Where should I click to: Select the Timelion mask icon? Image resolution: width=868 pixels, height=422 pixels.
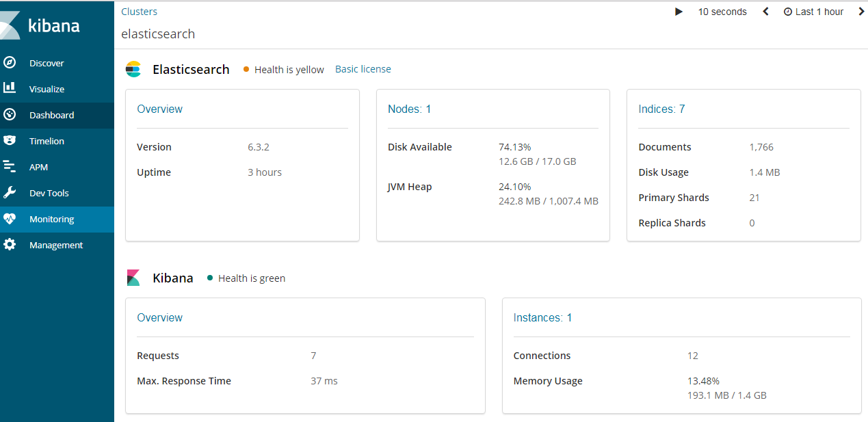10,141
